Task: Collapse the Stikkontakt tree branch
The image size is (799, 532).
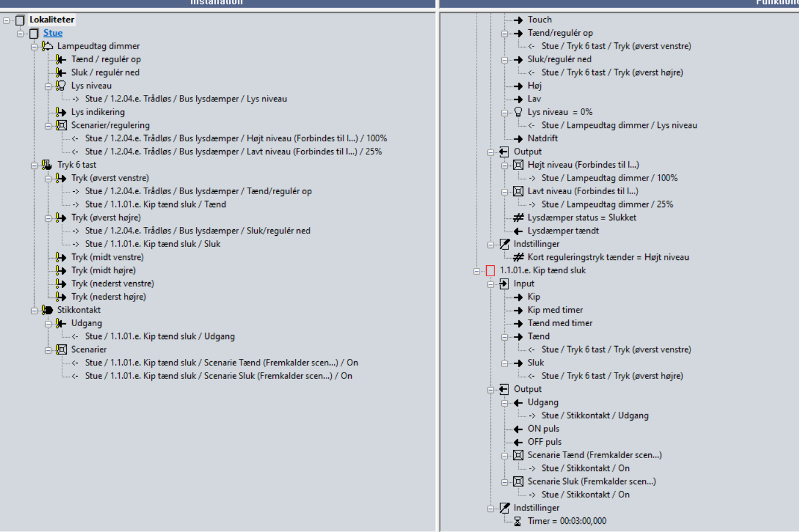Action: tap(35, 310)
